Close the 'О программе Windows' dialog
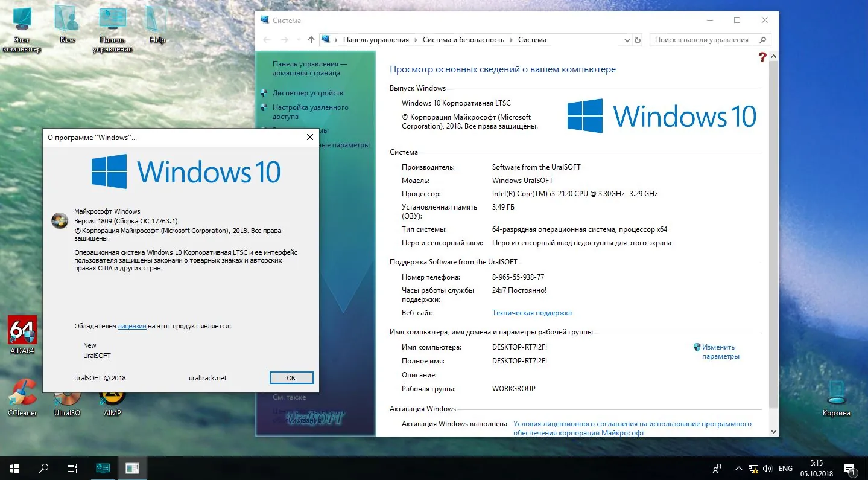868x480 pixels. [309, 137]
